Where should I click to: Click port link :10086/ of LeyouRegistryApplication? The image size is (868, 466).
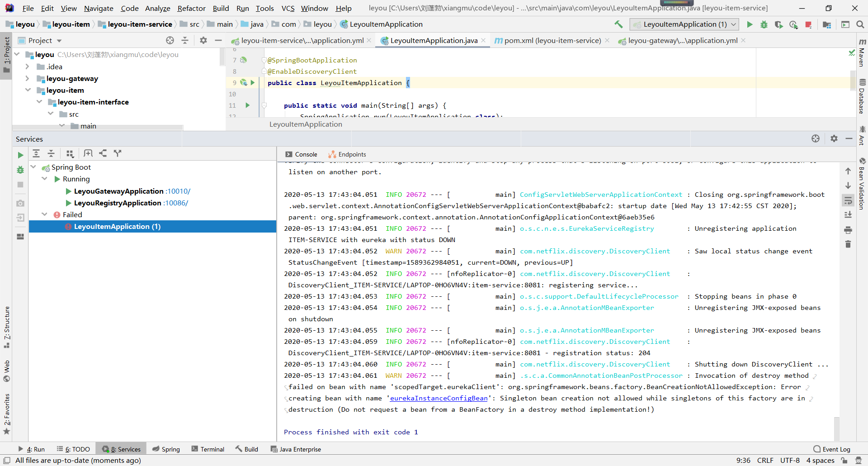pos(175,203)
